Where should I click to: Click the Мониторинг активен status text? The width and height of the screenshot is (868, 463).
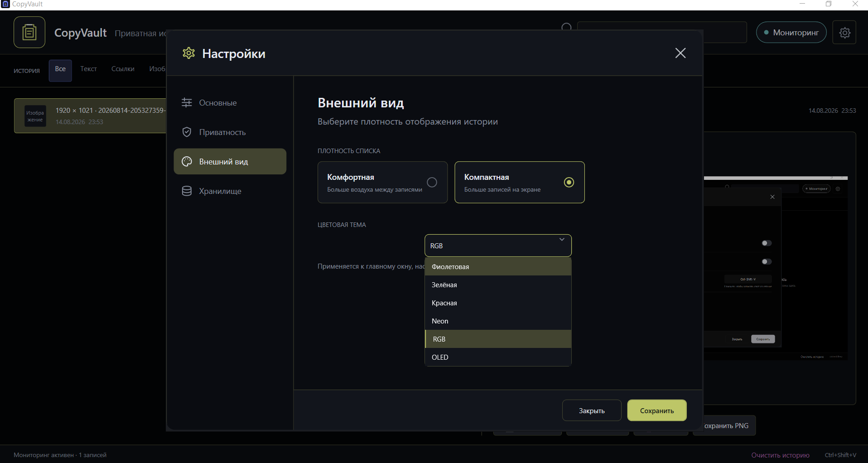tap(60, 455)
